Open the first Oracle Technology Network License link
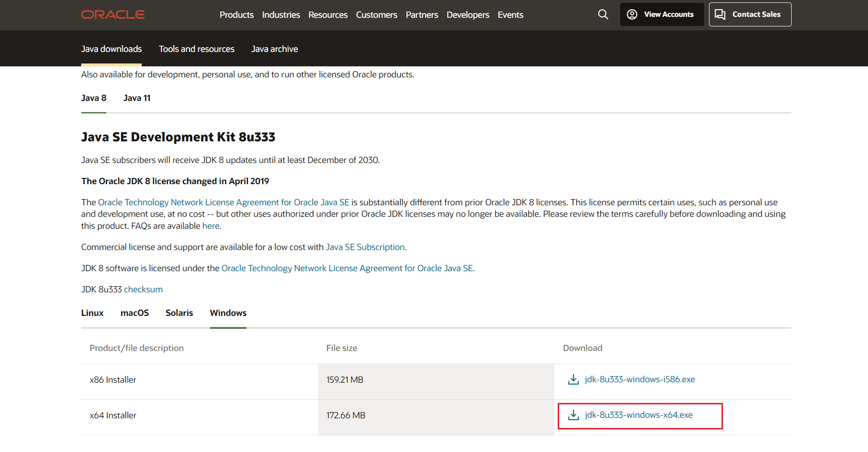 click(223, 202)
